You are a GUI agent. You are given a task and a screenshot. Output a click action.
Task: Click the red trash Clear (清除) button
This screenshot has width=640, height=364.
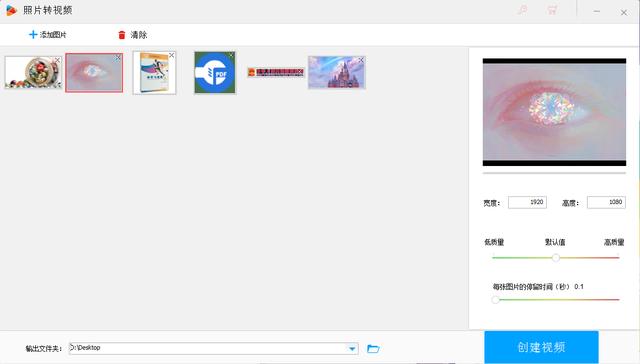pyautogui.click(x=132, y=35)
